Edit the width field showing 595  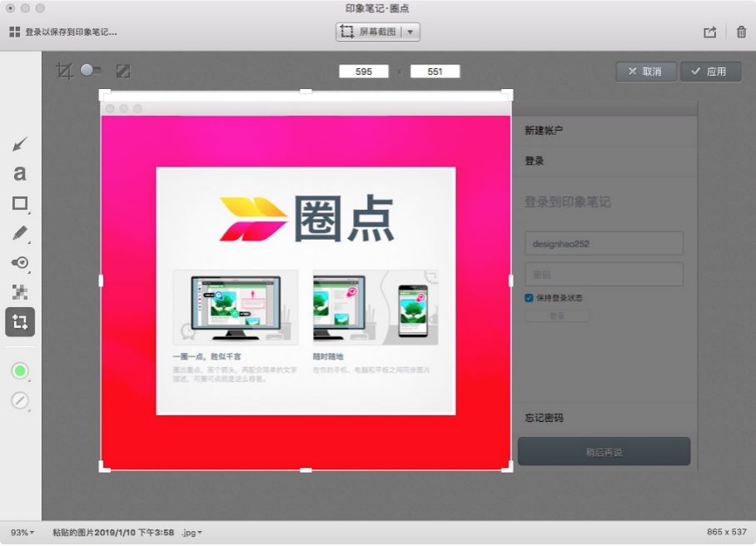[364, 72]
